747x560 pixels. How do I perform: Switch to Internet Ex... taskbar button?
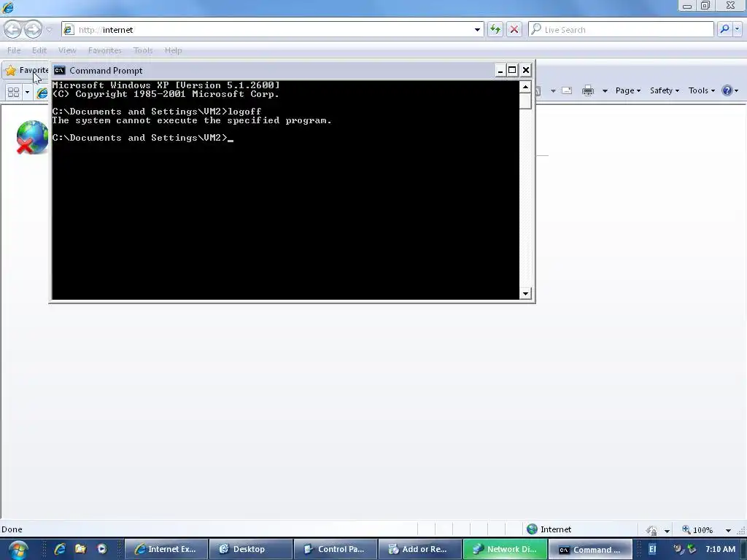(166, 549)
